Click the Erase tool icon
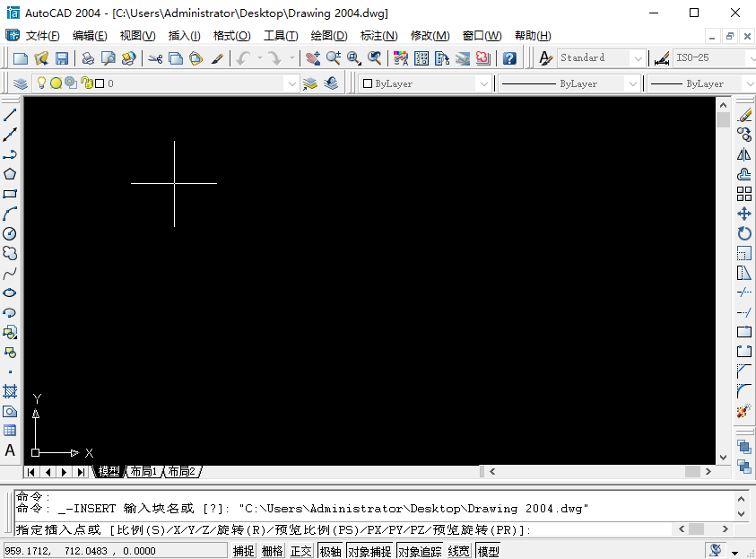756x559 pixels. click(743, 115)
